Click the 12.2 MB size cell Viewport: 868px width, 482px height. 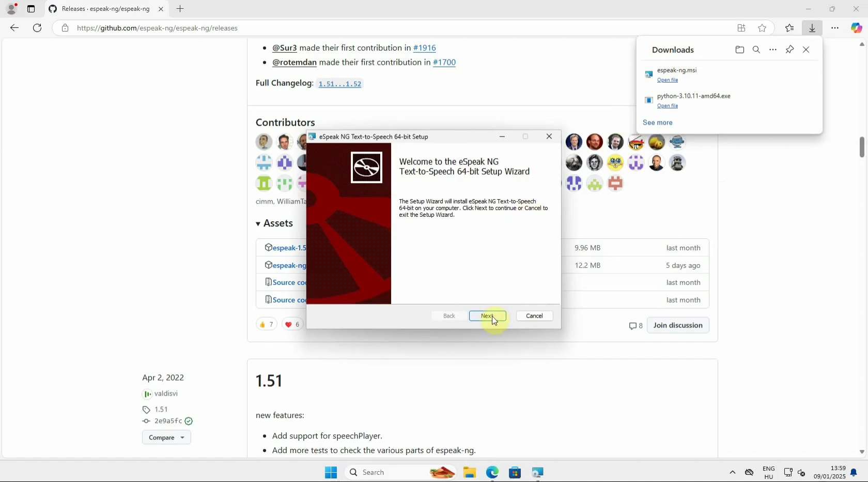(587, 265)
